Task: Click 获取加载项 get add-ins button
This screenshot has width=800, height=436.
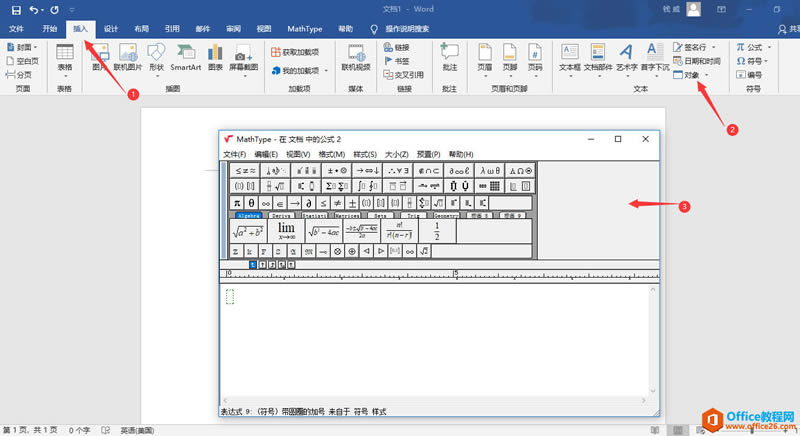Action: coord(295,52)
